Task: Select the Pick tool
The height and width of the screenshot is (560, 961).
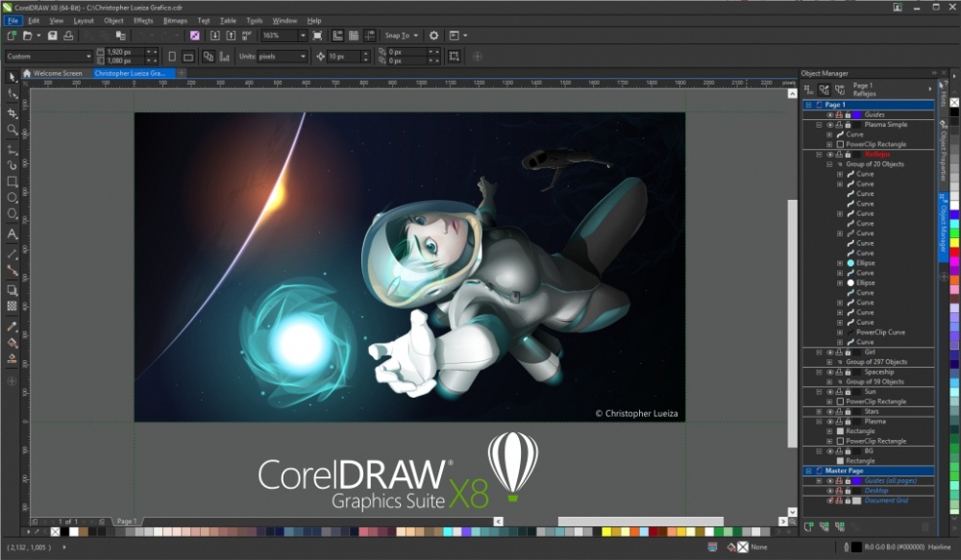Action: (x=12, y=77)
